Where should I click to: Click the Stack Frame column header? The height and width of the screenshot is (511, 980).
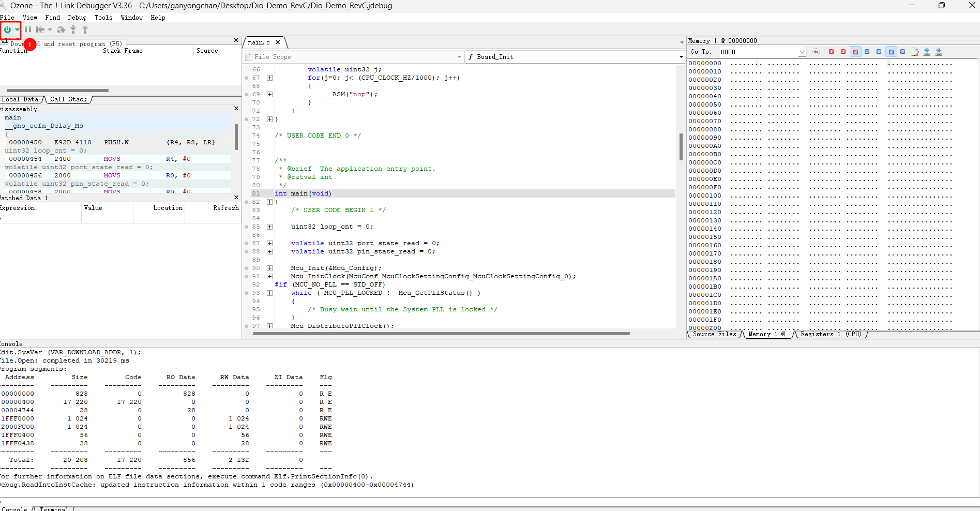[x=123, y=51]
